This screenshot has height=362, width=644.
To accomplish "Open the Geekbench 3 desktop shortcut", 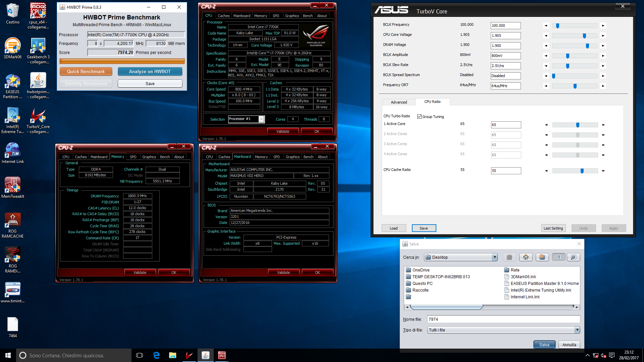I will tap(38, 51).
